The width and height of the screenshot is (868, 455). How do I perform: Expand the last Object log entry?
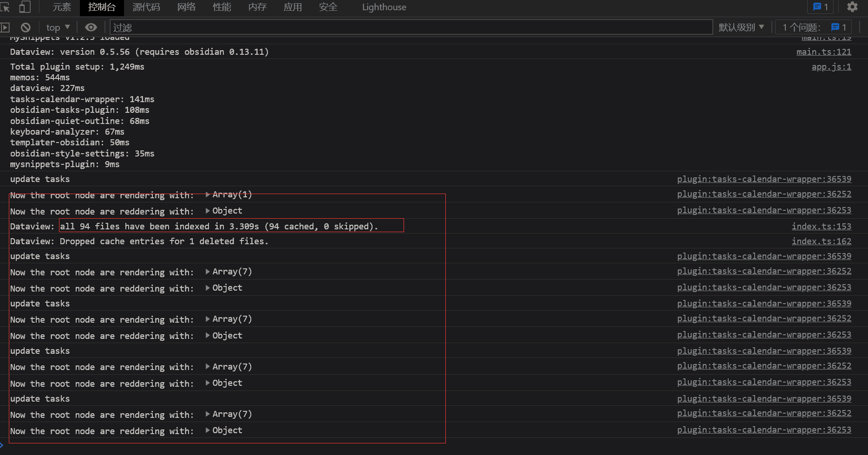(224, 430)
